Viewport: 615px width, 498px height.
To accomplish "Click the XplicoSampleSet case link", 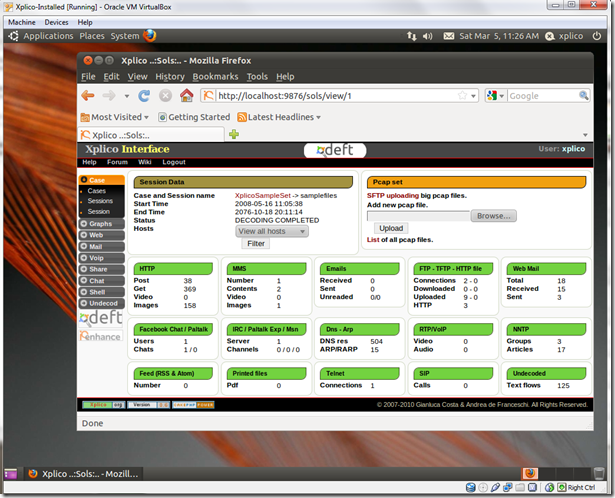I will coord(263,195).
